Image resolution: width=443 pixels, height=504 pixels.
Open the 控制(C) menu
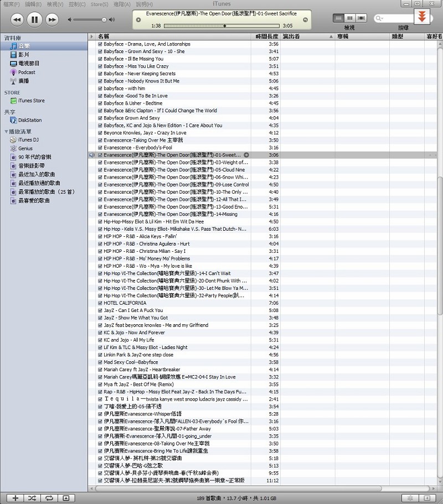tap(77, 4)
